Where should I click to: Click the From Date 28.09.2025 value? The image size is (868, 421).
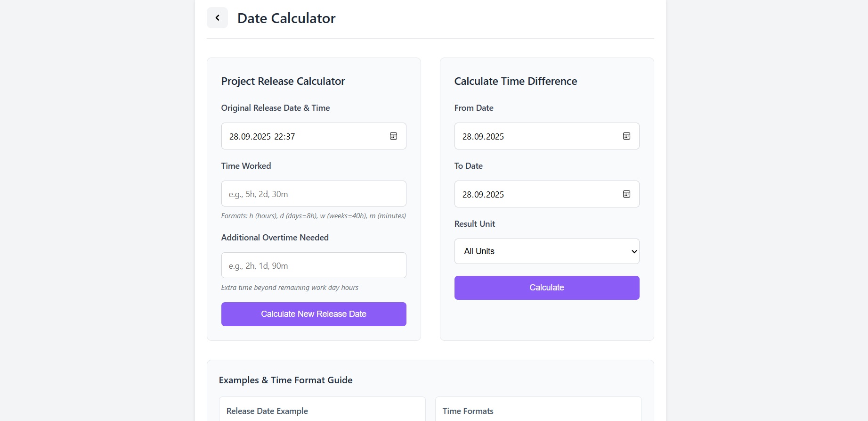483,137
